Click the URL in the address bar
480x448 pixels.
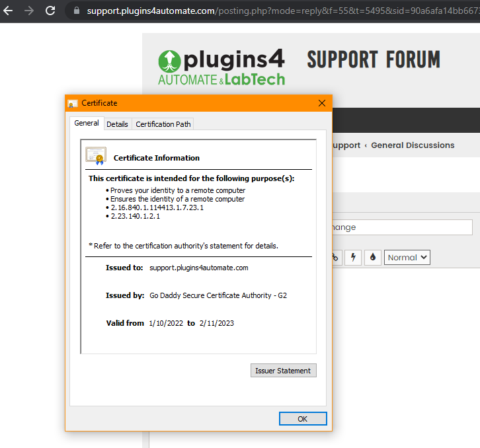pos(283,11)
